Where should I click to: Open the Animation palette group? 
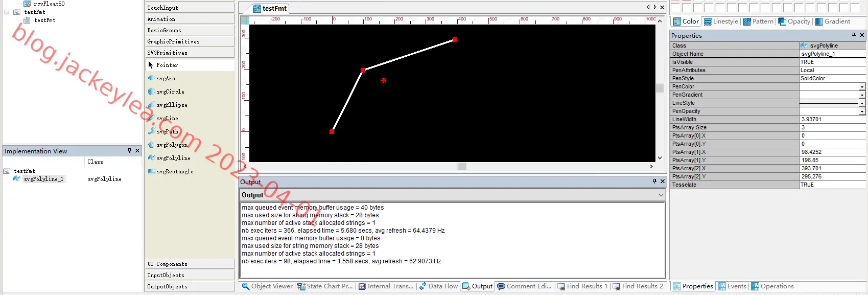coord(190,19)
